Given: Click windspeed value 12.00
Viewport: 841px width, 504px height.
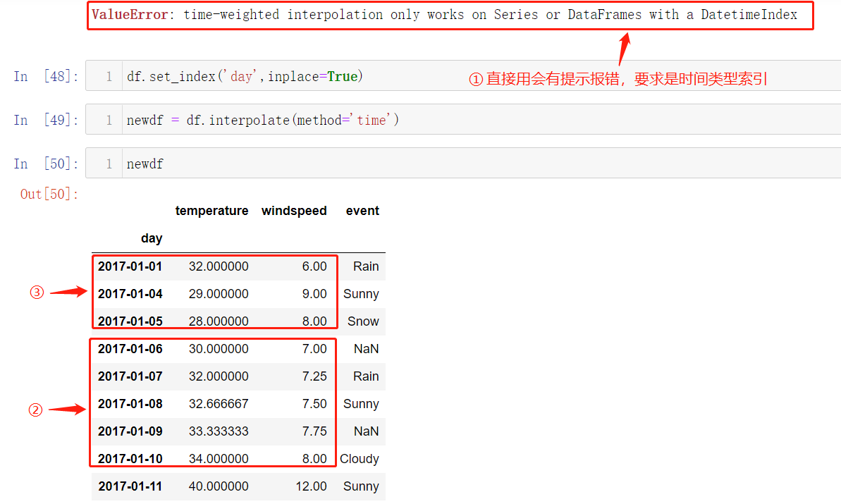Looking at the screenshot, I should (311, 486).
